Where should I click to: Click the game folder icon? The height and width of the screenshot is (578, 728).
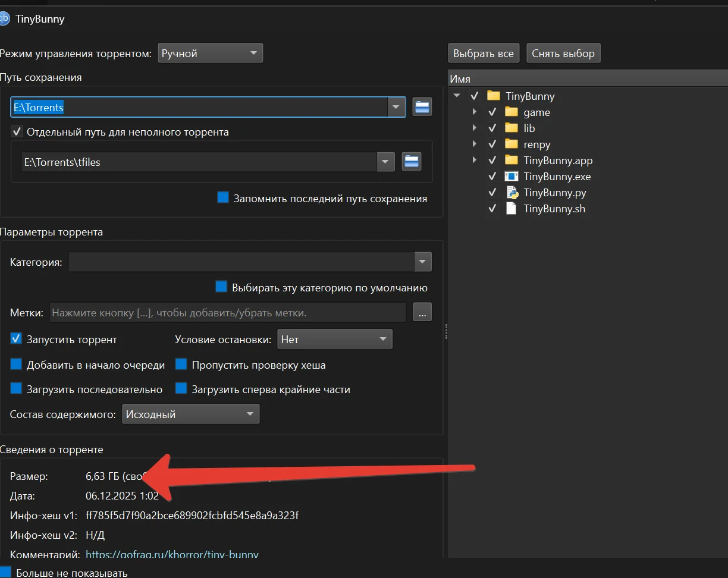click(511, 112)
